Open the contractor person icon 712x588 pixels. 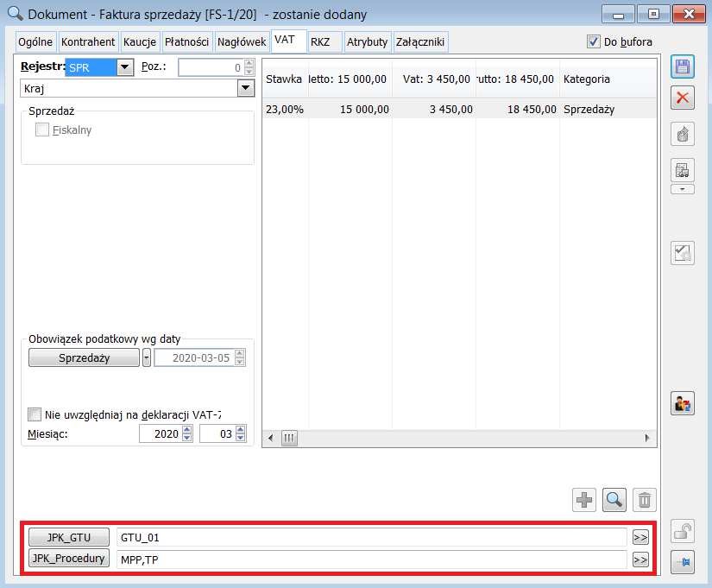pos(682,403)
